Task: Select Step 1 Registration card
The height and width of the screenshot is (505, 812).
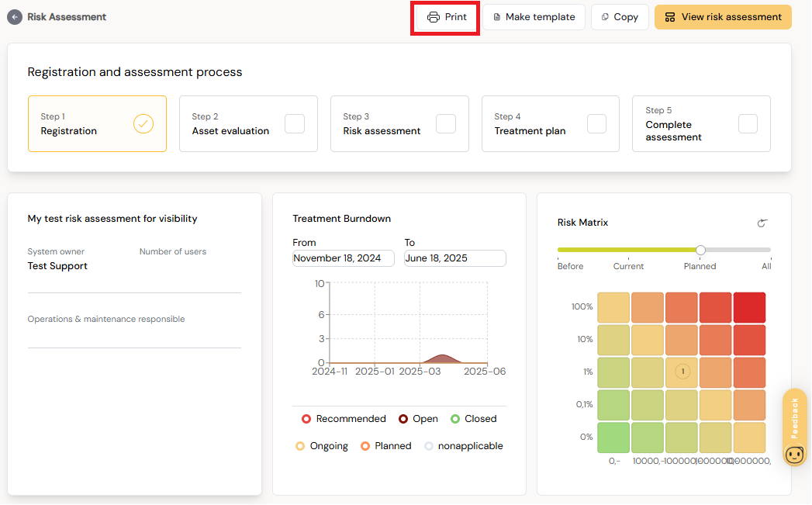Action: point(98,124)
